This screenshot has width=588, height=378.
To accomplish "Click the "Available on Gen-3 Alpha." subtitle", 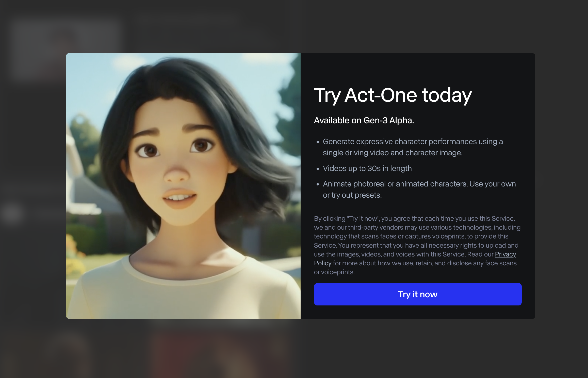I will click(364, 120).
